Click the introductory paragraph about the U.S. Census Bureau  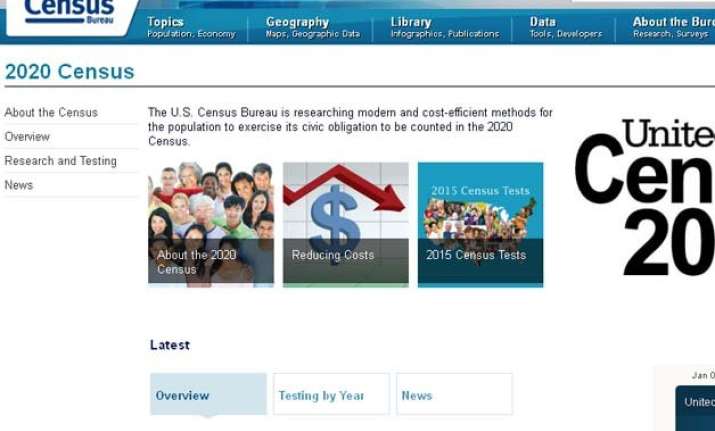[x=350, y=127]
